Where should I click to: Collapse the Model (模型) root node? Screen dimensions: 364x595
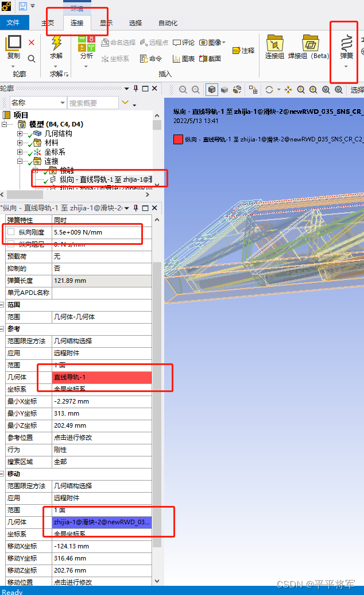tap(5, 124)
